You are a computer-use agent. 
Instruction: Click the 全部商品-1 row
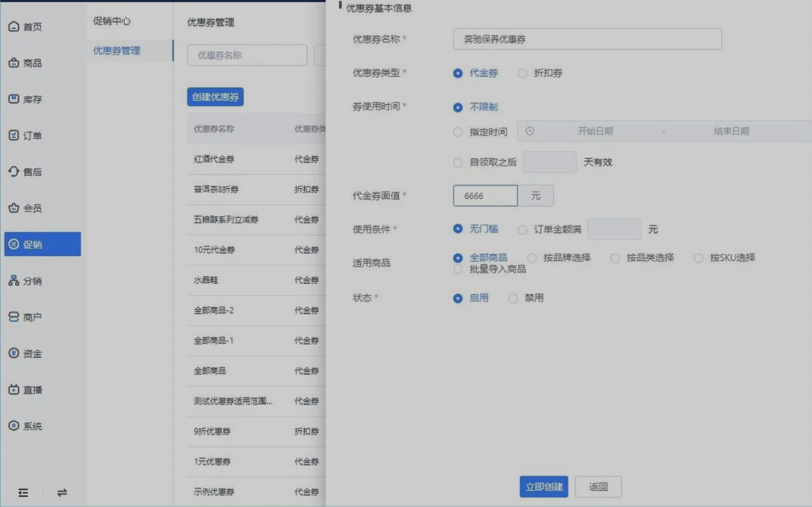pos(256,341)
